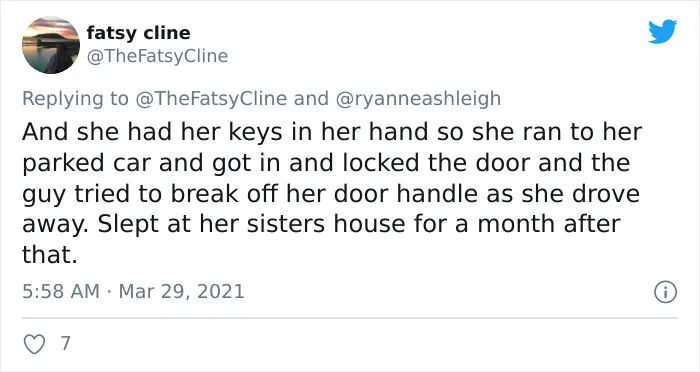
Task: Click the word 'Slept' in tweet
Action: click(128, 224)
